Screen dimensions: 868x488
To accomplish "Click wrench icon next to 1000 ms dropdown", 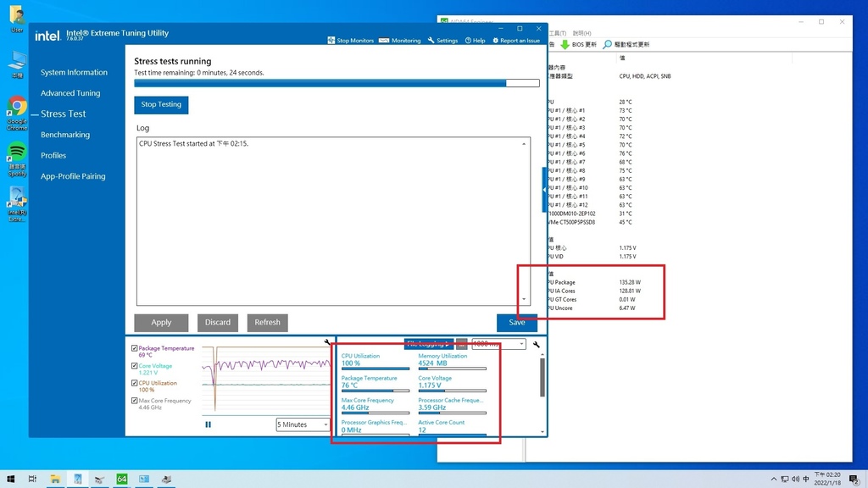I will point(536,344).
